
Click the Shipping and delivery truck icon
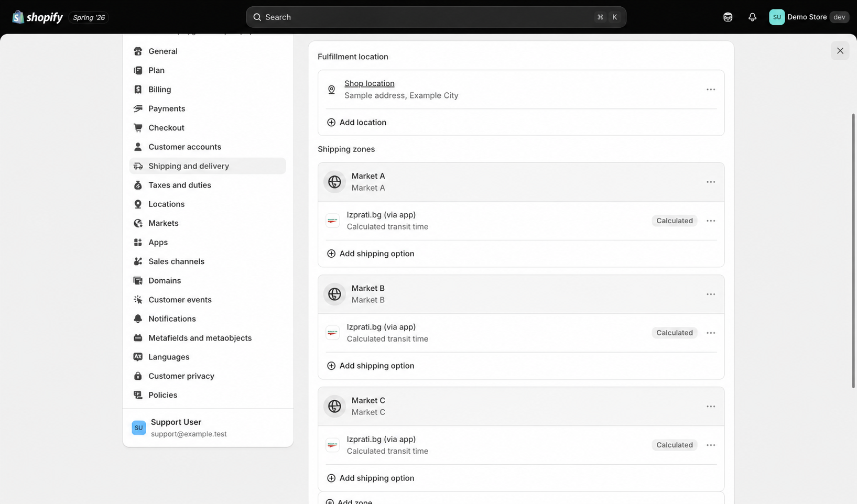coord(138,166)
